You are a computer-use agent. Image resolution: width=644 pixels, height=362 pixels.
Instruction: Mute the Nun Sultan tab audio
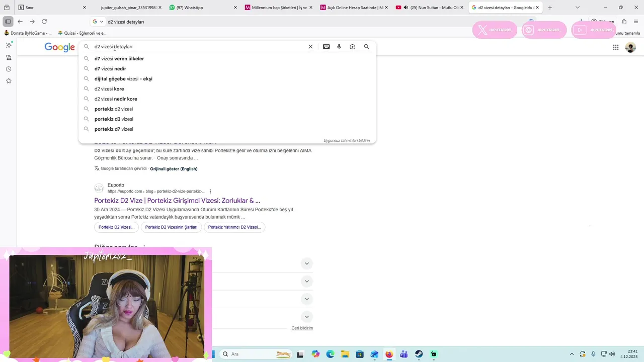(406, 8)
